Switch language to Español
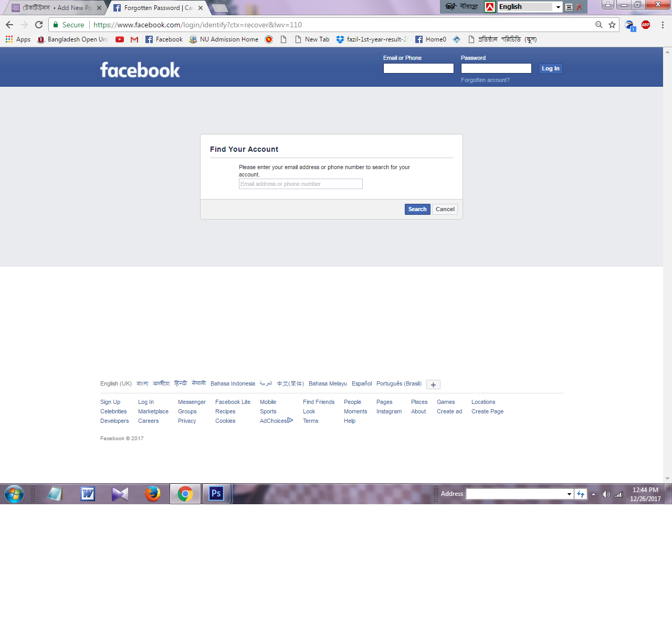Image resolution: width=672 pixels, height=624 pixels. point(362,383)
